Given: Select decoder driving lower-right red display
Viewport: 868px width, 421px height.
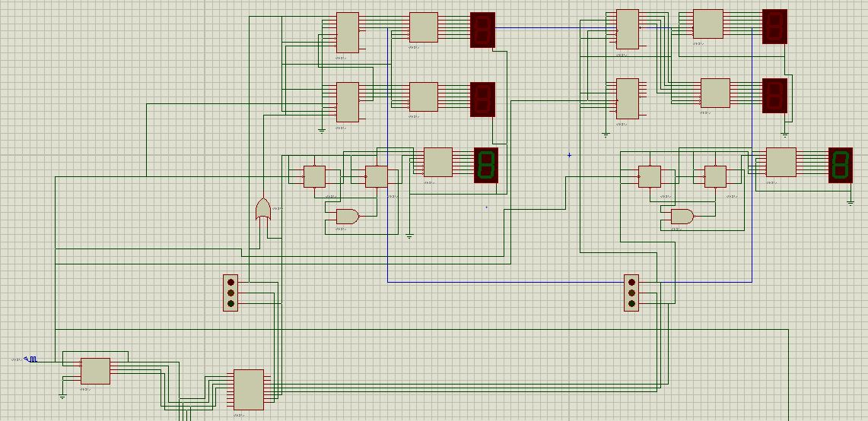Looking at the screenshot, I should point(715,93).
